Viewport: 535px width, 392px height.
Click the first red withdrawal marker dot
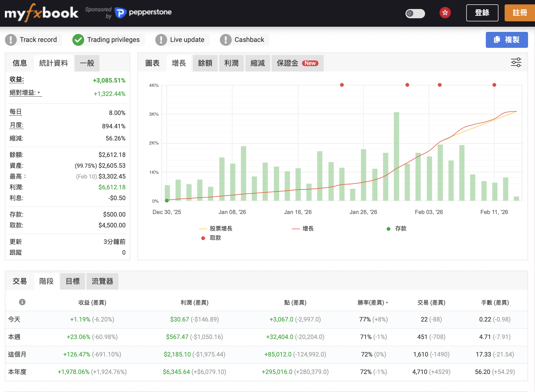[342, 85]
